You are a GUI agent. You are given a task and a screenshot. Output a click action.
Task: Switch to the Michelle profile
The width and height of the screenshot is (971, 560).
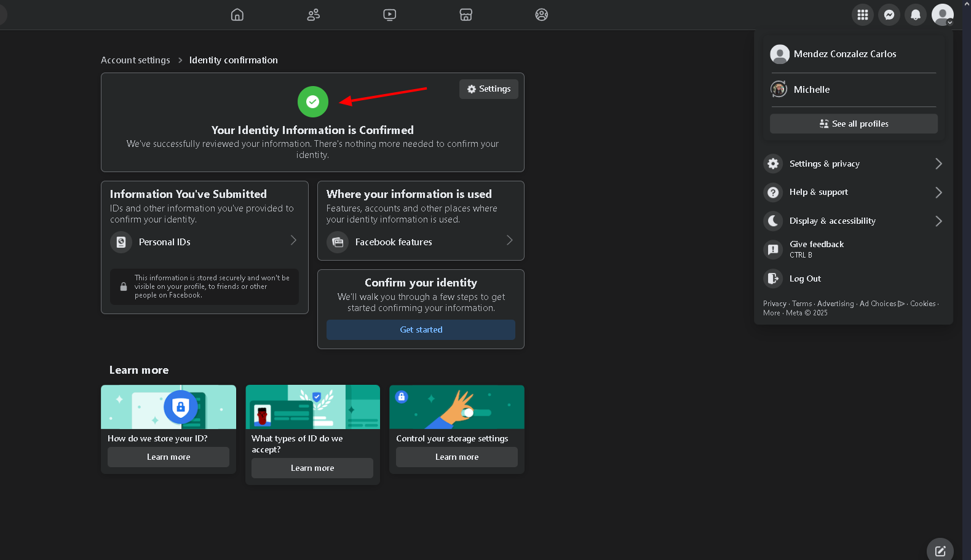811,90
